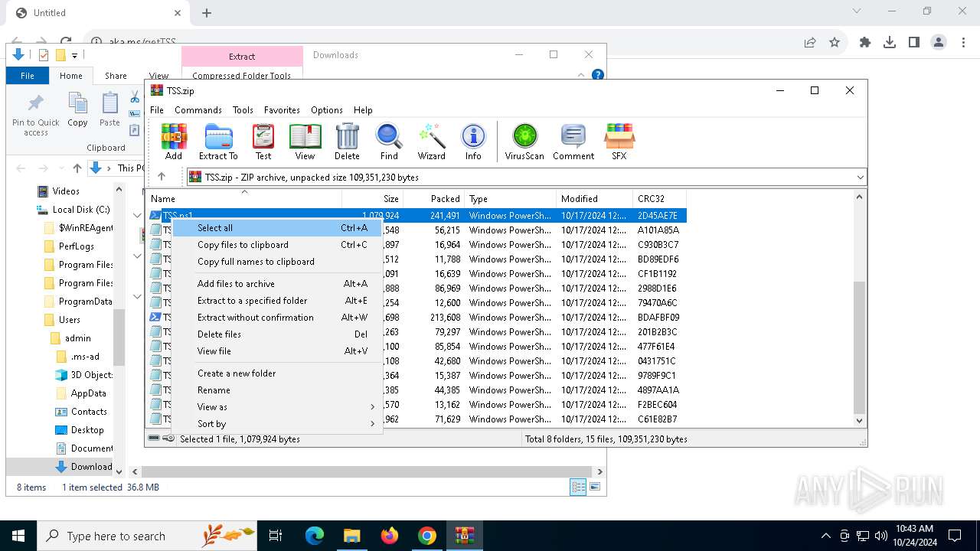The width and height of the screenshot is (980, 551).
Task: Select Local Disk (C:) in the tree
Action: point(73,209)
